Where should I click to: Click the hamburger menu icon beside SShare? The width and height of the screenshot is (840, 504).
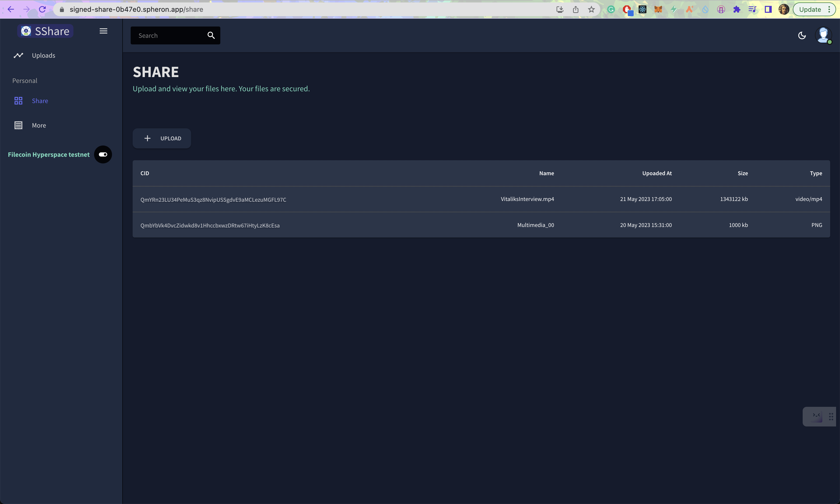103,31
